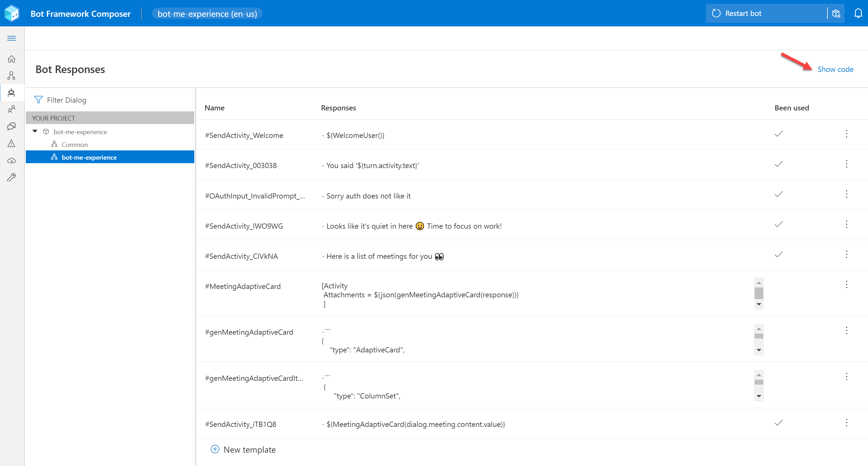Image resolution: width=868 pixels, height=466 pixels.
Task: Click Show code link
Action: 835,69
